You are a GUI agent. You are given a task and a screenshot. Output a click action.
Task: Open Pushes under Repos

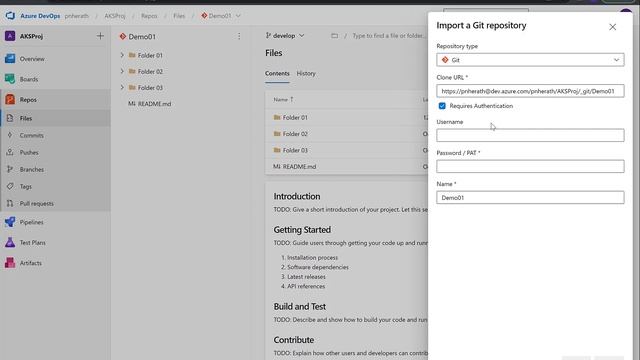[29, 153]
